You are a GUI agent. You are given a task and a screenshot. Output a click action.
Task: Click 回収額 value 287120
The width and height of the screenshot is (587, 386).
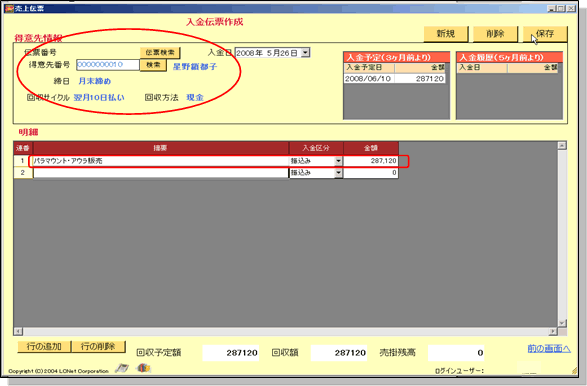click(x=339, y=353)
